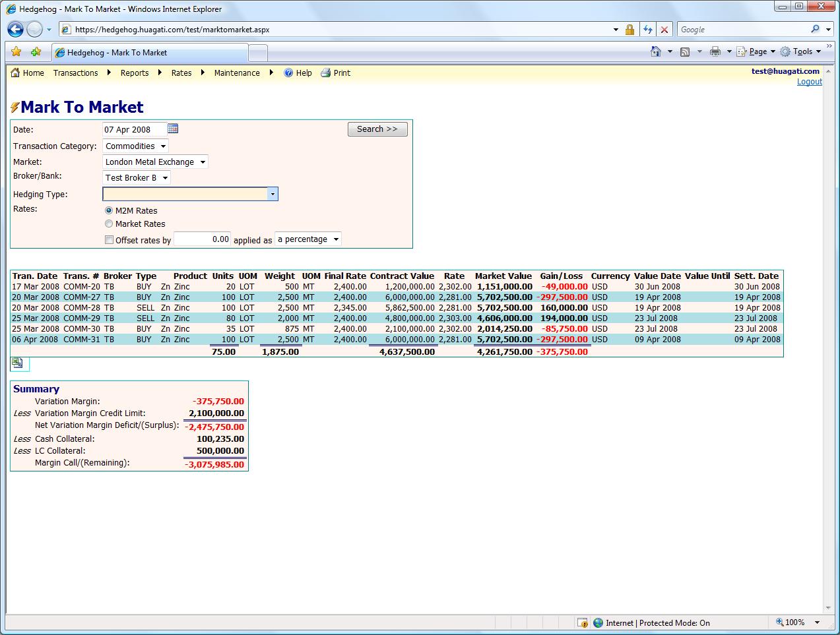
Task: Click the offset rate value input field
Action: [x=202, y=239]
